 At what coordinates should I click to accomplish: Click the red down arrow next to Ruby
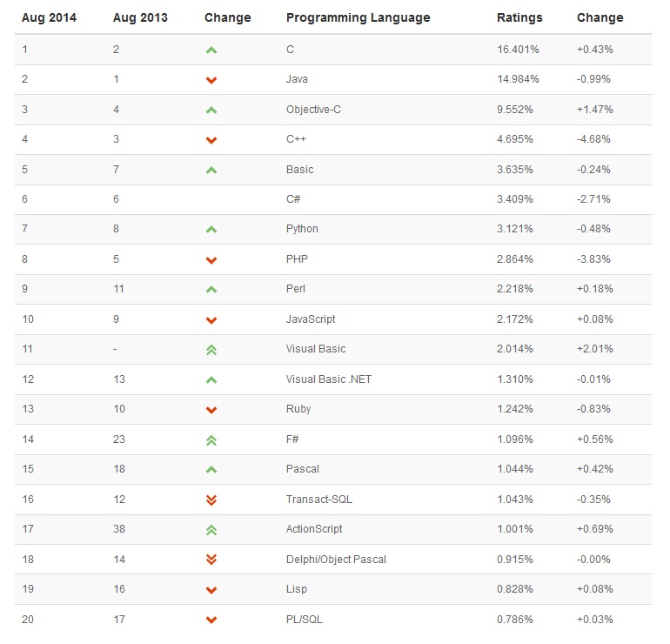pos(211,410)
